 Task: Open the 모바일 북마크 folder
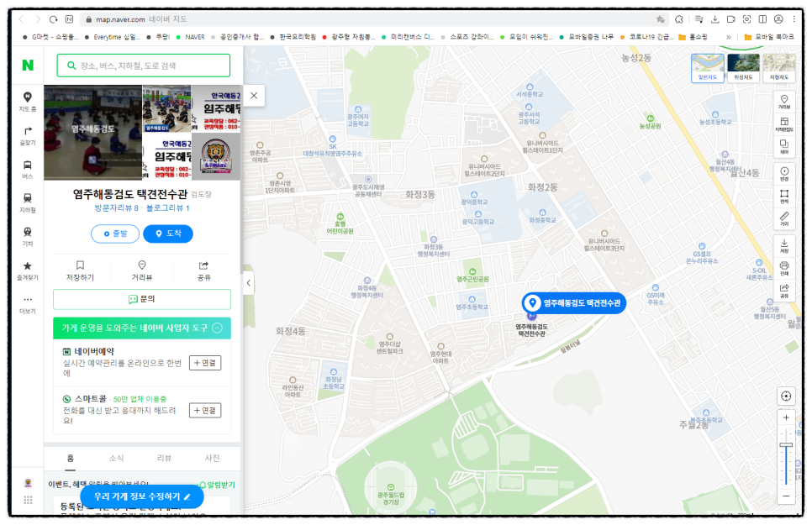click(769, 37)
